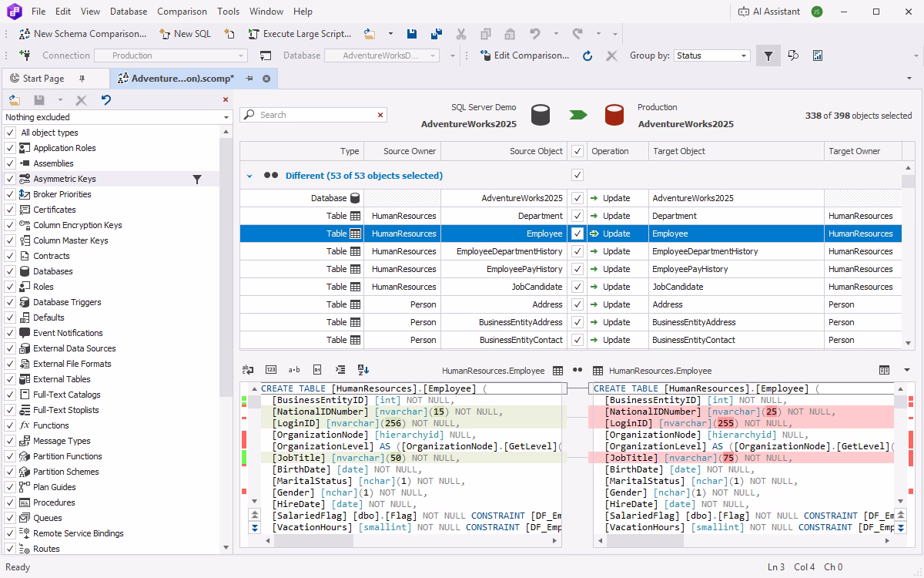Image resolution: width=924 pixels, height=578 pixels.
Task: Click Execute Large Script in toolbar
Action: tap(300, 34)
